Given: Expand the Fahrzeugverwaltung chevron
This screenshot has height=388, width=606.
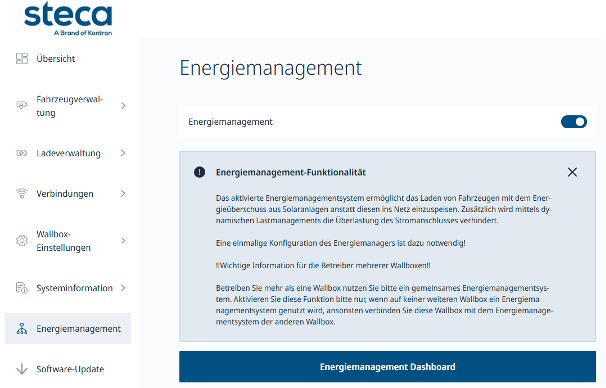Looking at the screenshot, I should click(123, 106).
